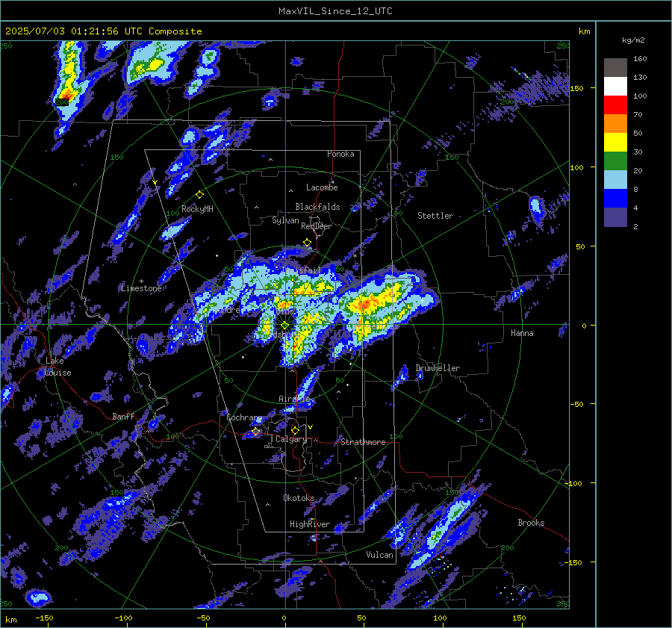This screenshot has height=628, width=672.
Task: Click the yellow V marker northeast of Calgary
Action: [x=311, y=427]
